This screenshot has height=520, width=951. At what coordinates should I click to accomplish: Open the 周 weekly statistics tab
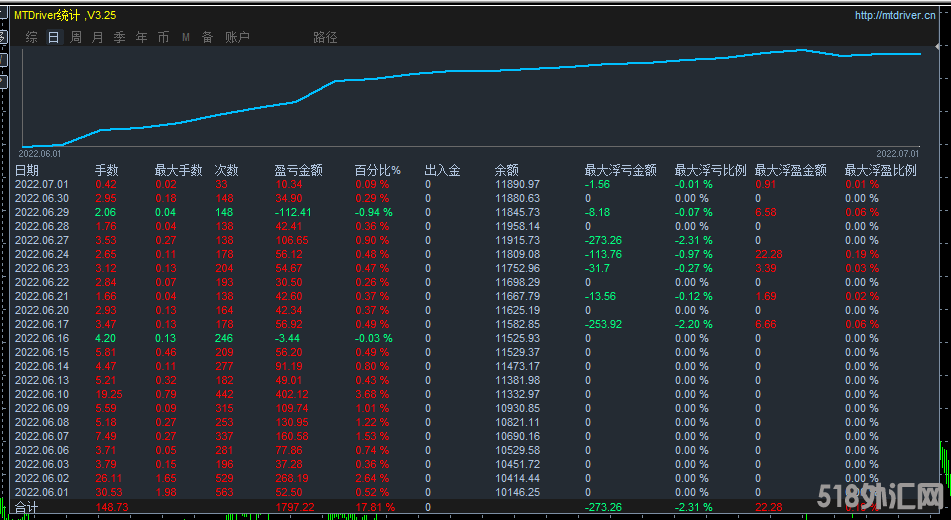75,38
